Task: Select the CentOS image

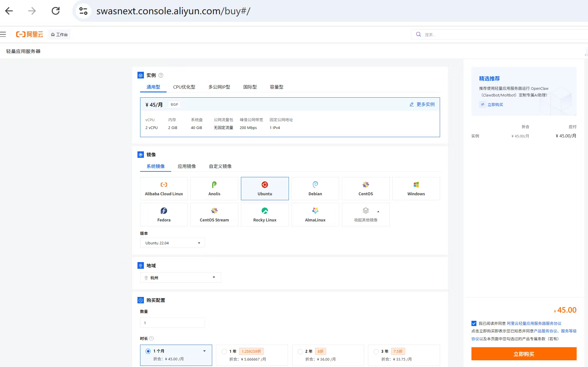Action: [366, 189]
